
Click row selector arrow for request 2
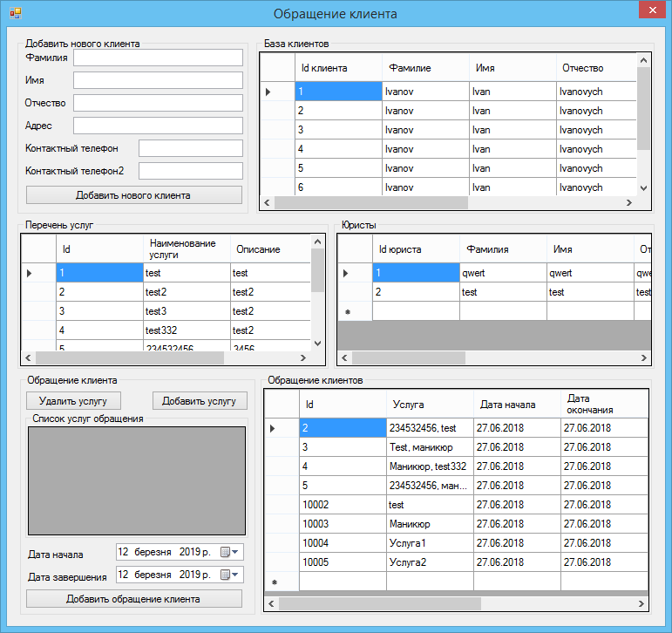(273, 428)
